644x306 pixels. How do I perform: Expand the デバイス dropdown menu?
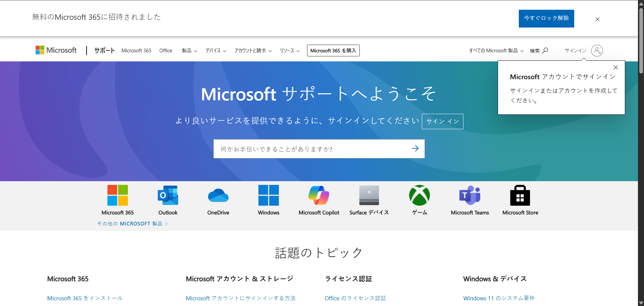click(x=216, y=51)
